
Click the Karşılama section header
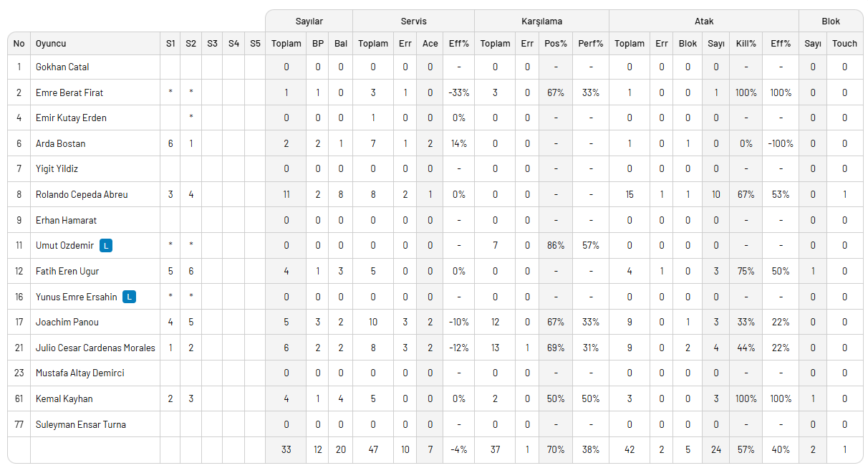pos(541,21)
